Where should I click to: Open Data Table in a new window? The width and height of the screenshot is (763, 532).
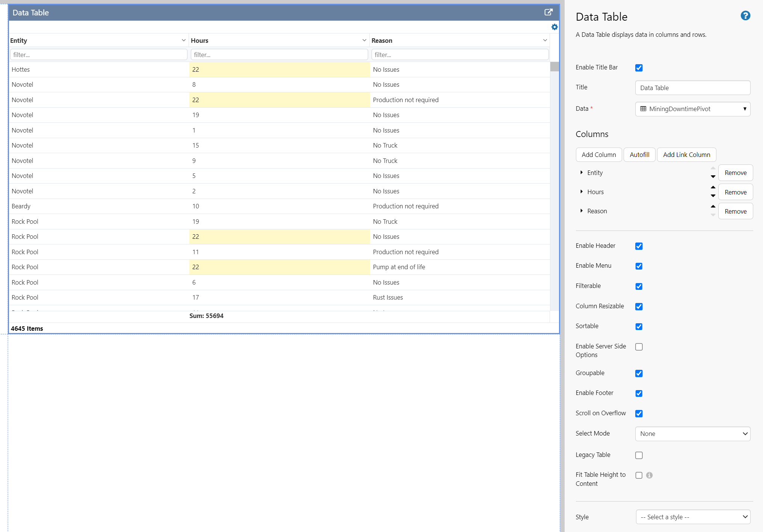[549, 12]
